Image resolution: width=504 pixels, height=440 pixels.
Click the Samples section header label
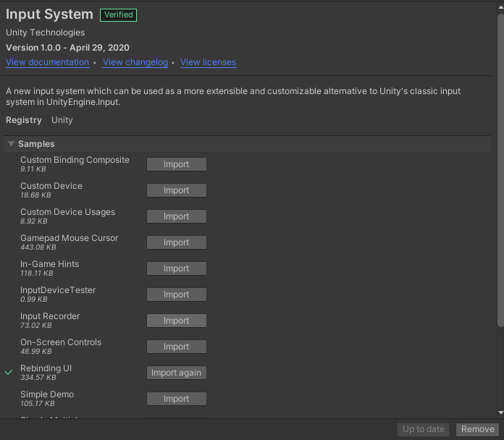36,144
